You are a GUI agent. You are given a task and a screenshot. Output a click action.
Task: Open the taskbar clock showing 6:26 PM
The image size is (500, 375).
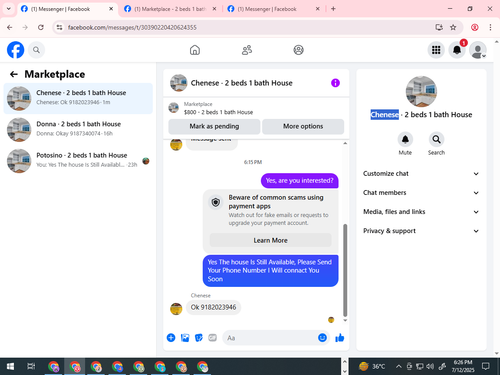[x=463, y=366]
